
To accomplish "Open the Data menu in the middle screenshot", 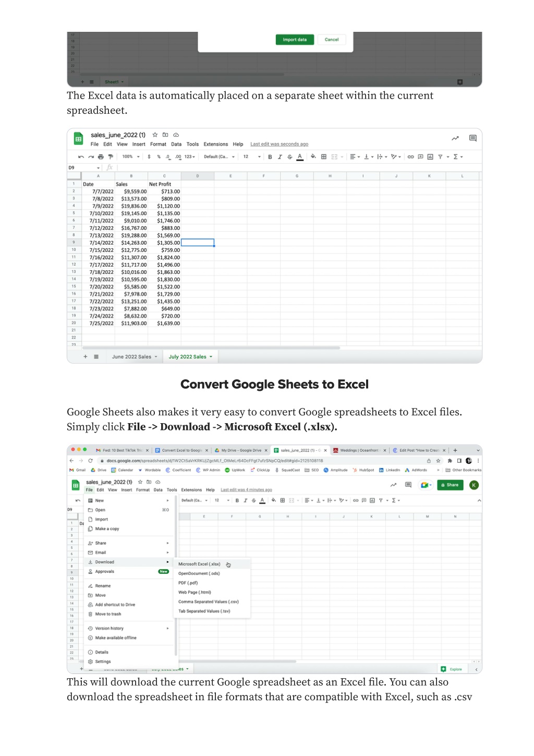I will (x=176, y=145).
